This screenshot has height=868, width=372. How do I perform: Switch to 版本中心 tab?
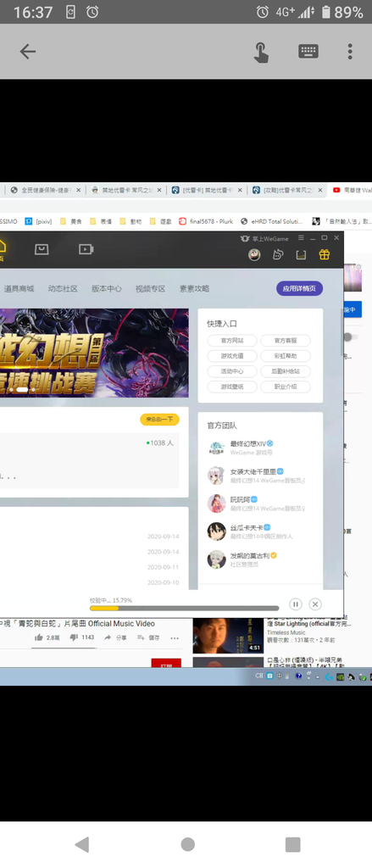pyautogui.click(x=106, y=288)
